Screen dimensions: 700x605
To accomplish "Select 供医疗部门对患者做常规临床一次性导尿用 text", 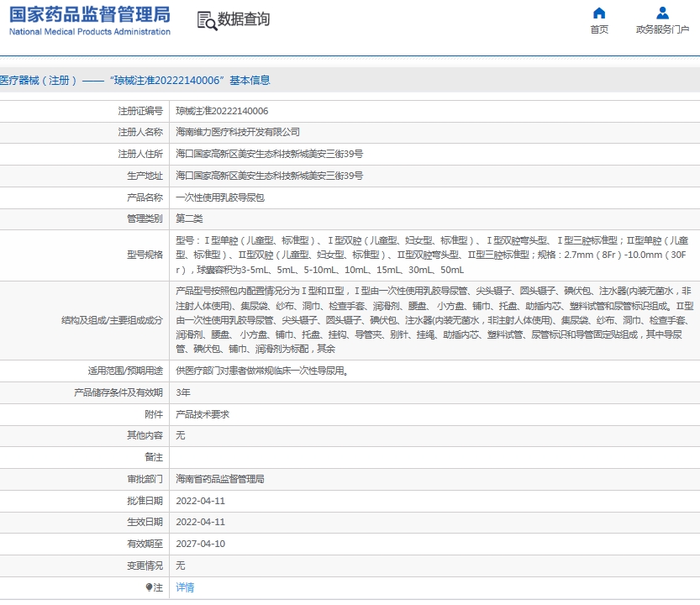I will click(x=262, y=371).
